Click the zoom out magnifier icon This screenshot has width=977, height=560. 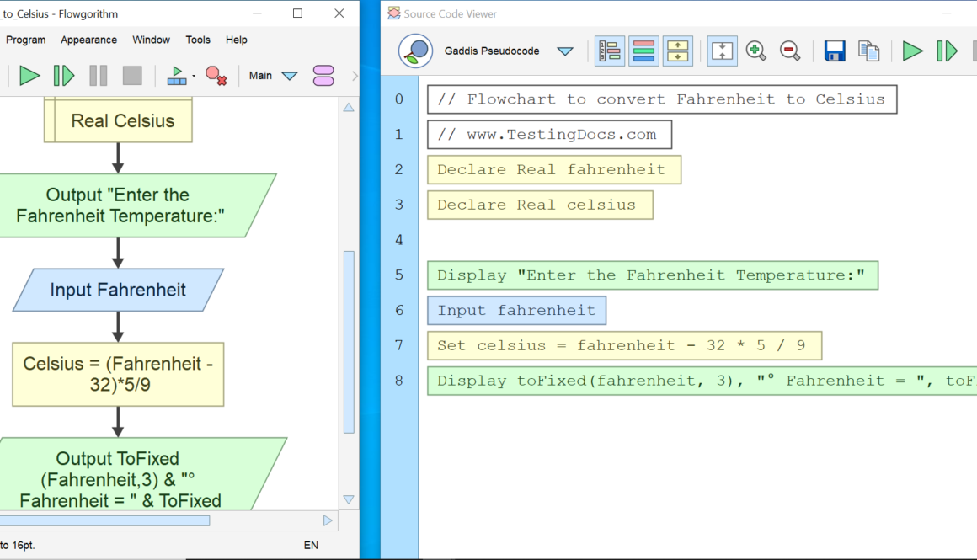point(789,51)
